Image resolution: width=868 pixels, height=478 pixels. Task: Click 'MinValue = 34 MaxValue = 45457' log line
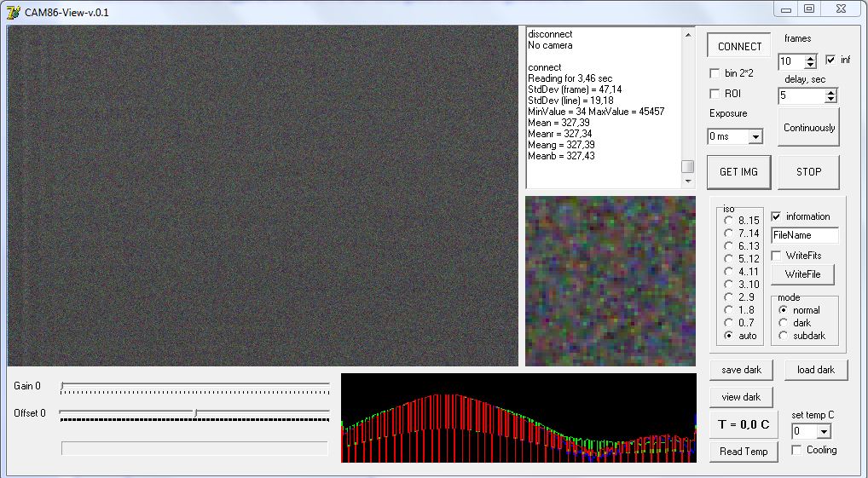click(x=596, y=112)
